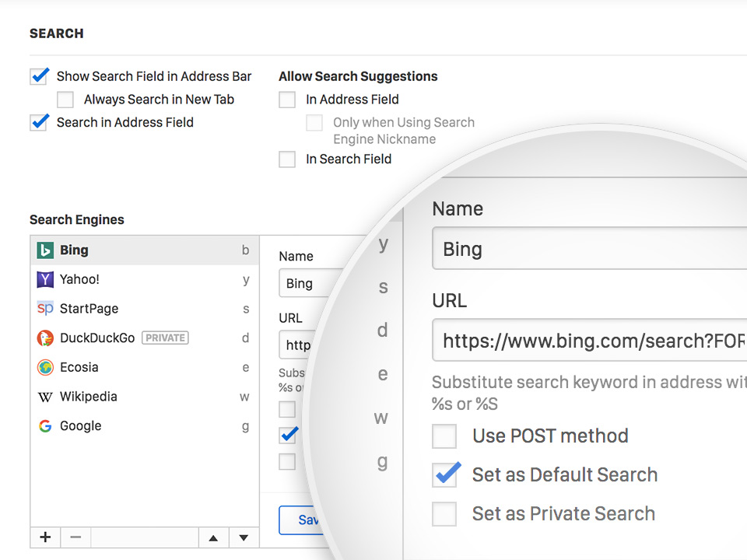Enable suggestions In Search Field
The height and width of the screenshot is (560, 747).
point(287,159)
